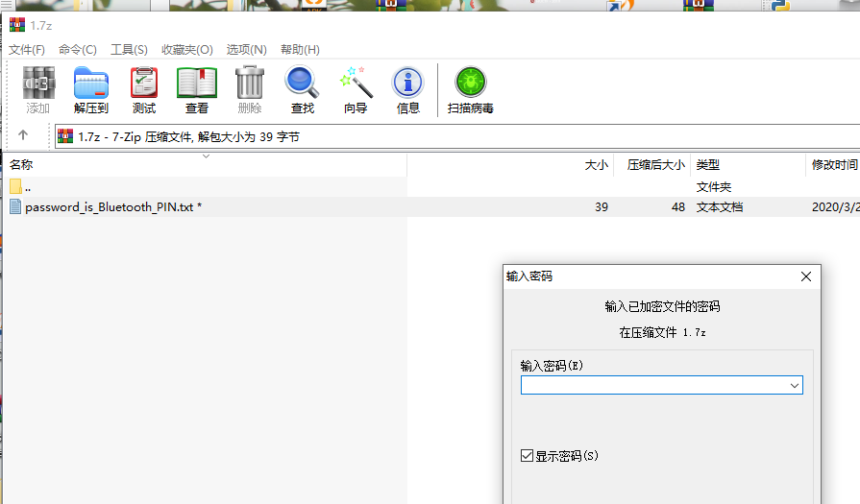
Task: Click 文件夹 type cell of parent row
Action: click(714, 187)
